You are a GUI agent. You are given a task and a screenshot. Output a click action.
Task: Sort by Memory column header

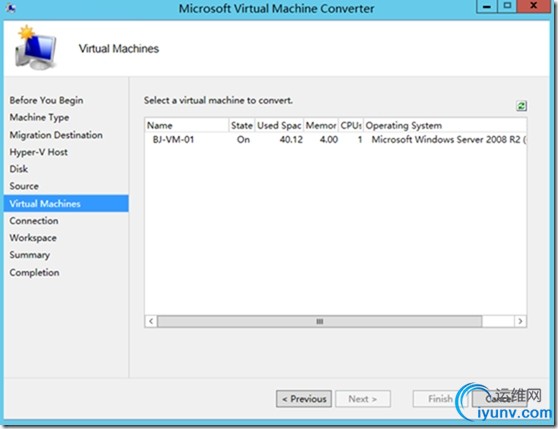(321, 125)
